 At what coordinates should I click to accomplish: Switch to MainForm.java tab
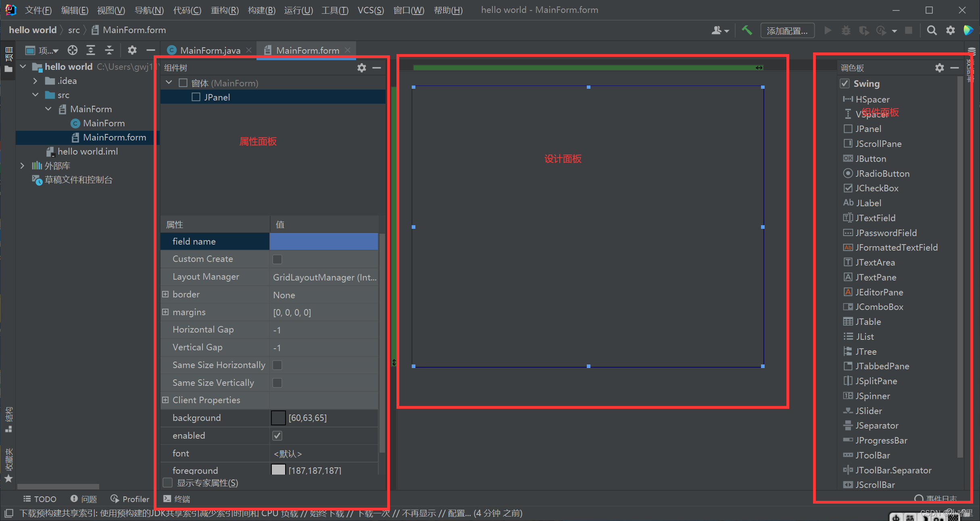coord(210,50)
